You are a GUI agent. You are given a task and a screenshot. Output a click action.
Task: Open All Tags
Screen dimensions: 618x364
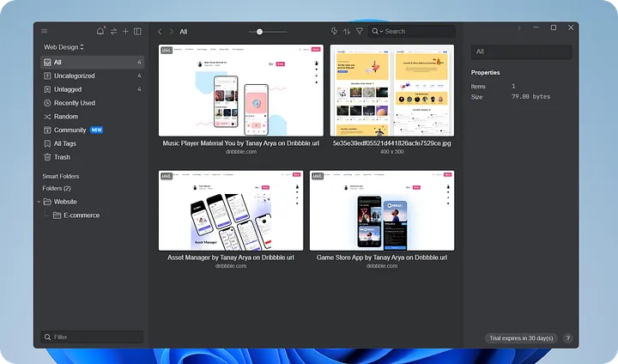pos(92,143)
